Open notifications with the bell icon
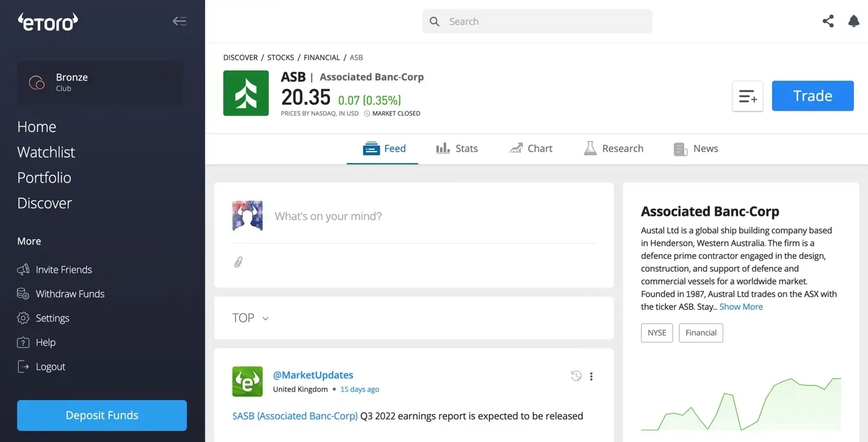 pos(853,21)
